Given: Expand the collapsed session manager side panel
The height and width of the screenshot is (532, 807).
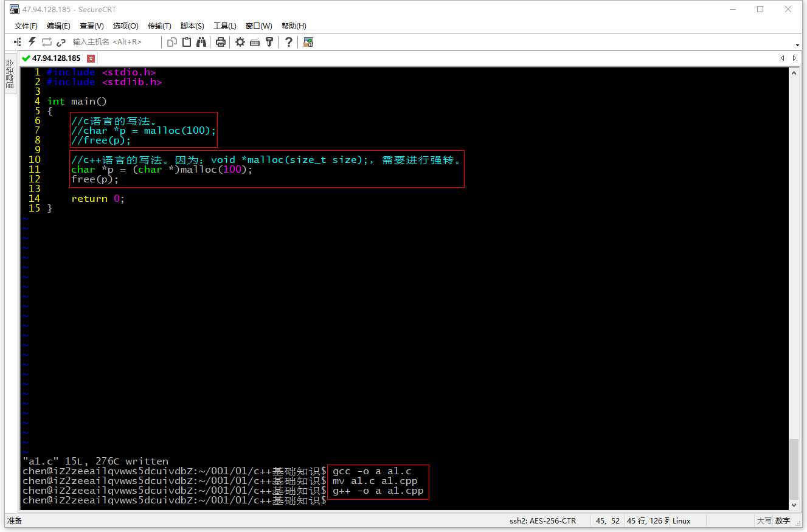Looking at the screenshot, I should pyautogui.click(x=10, y=74).
